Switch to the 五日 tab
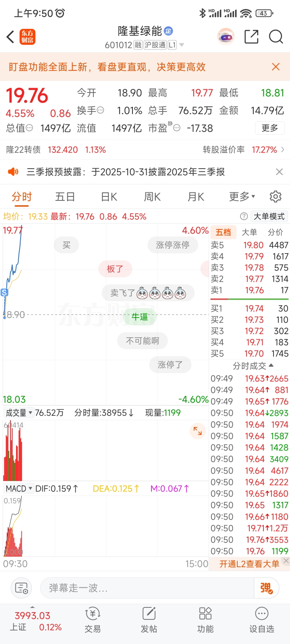Viewport: 290px width, 644px height. [65, 196]
